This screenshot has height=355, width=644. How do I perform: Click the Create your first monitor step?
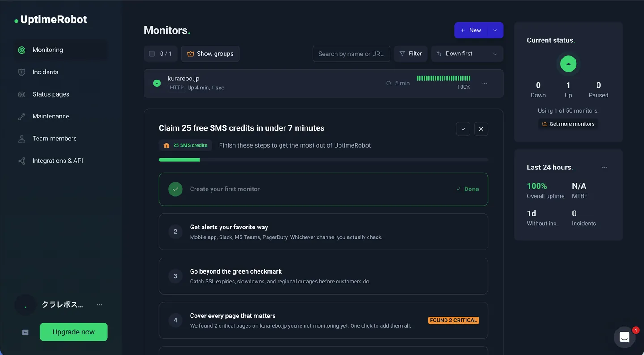coord(323,189)
